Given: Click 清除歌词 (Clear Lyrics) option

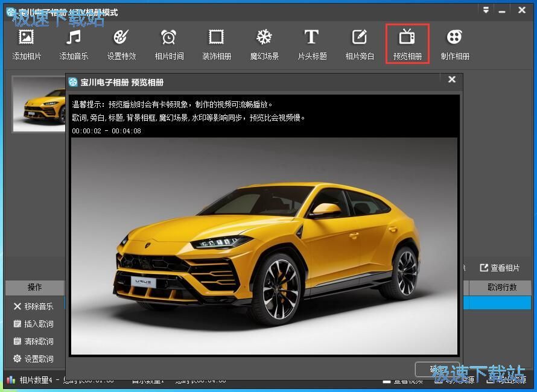Looking at the screenshot, I should click(x=33, y=341).
